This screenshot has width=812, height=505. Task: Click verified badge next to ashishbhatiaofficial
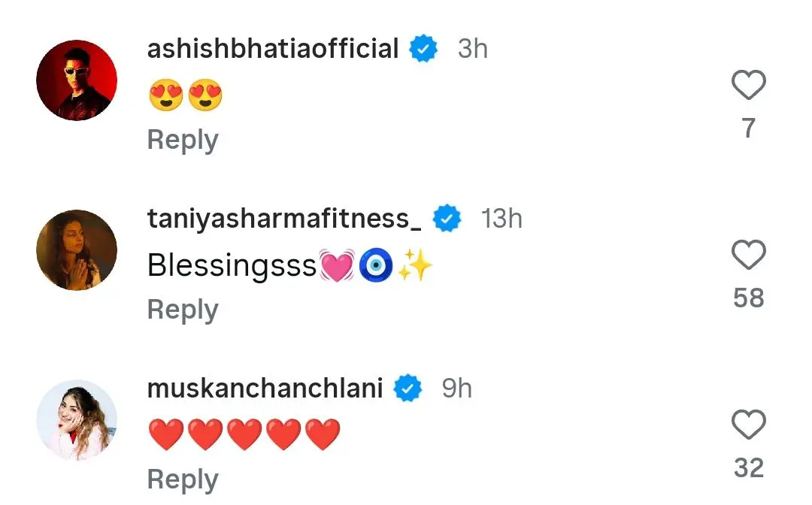click(423, 50)
